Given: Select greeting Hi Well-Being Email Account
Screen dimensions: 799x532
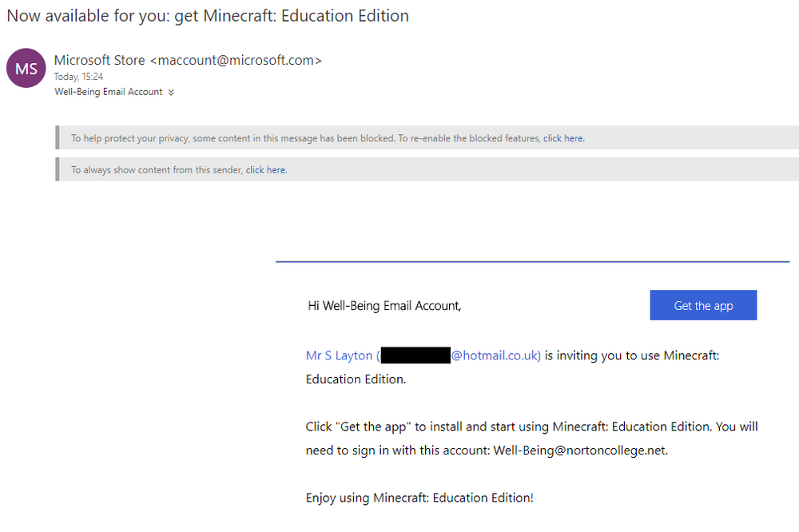Looking at the screenshot, I should point(384,306).
